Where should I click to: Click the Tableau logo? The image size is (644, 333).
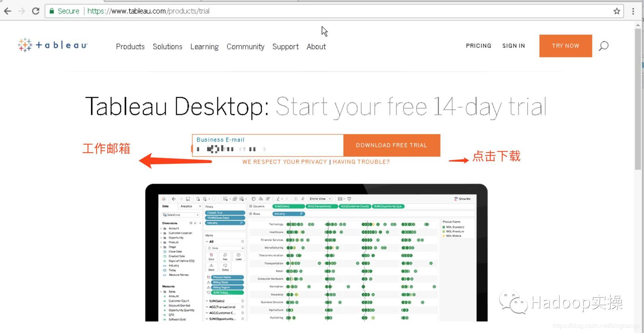click(x=52, y=45)
